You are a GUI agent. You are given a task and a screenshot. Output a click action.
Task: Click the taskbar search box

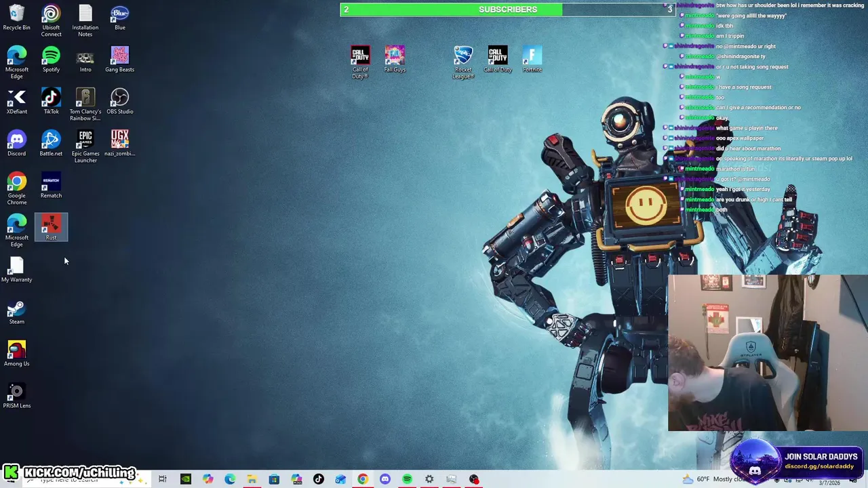pos(87,480)
